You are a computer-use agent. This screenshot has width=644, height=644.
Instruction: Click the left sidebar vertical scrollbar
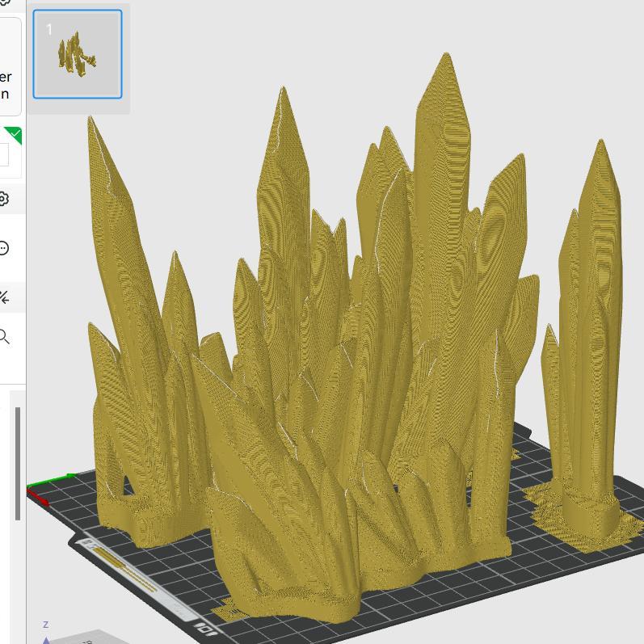coord(18,464)
